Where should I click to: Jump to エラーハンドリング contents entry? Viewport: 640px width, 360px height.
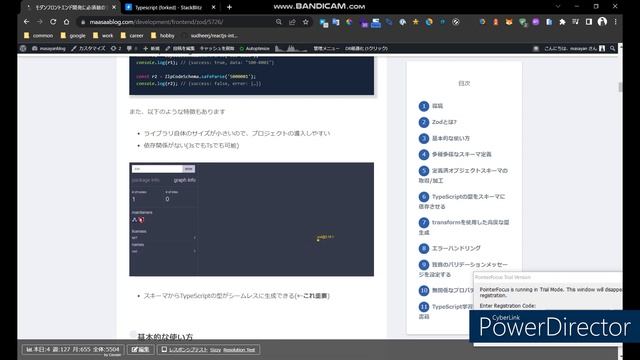(450, 248)
